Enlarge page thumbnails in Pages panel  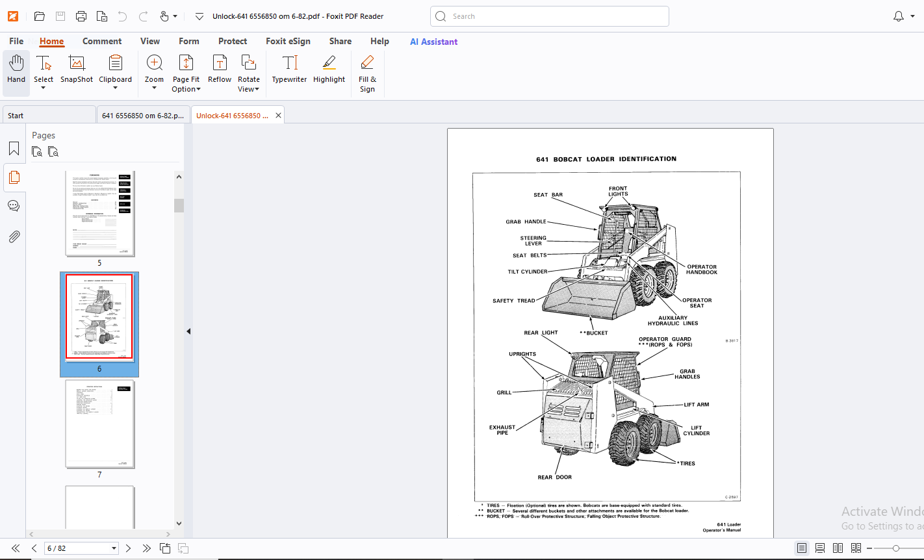click(x=37, y=152)
